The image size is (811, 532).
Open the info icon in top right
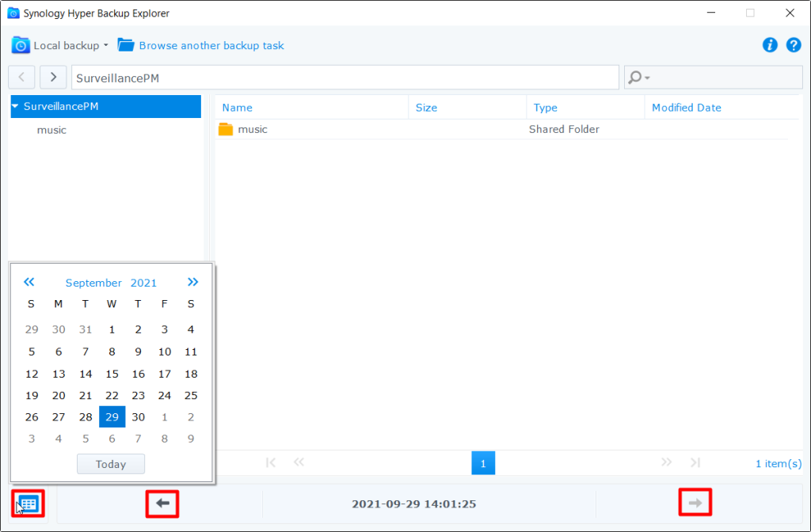[x=770, y=45]
